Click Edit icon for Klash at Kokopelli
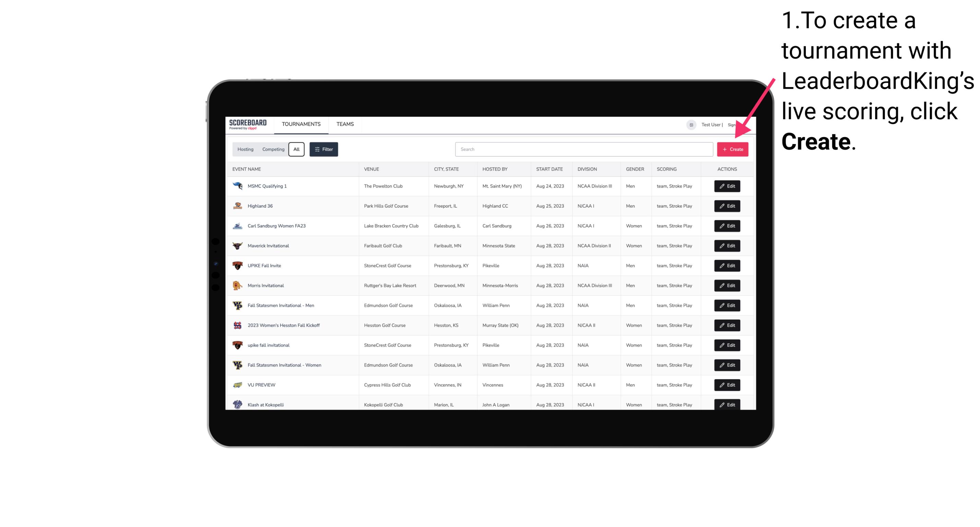 point(727,405)
